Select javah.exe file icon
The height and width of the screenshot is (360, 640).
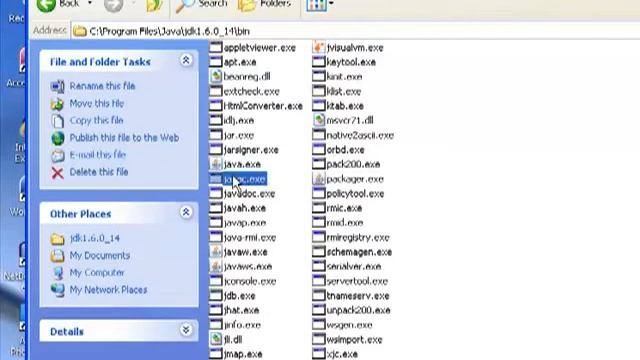[216, 208]
